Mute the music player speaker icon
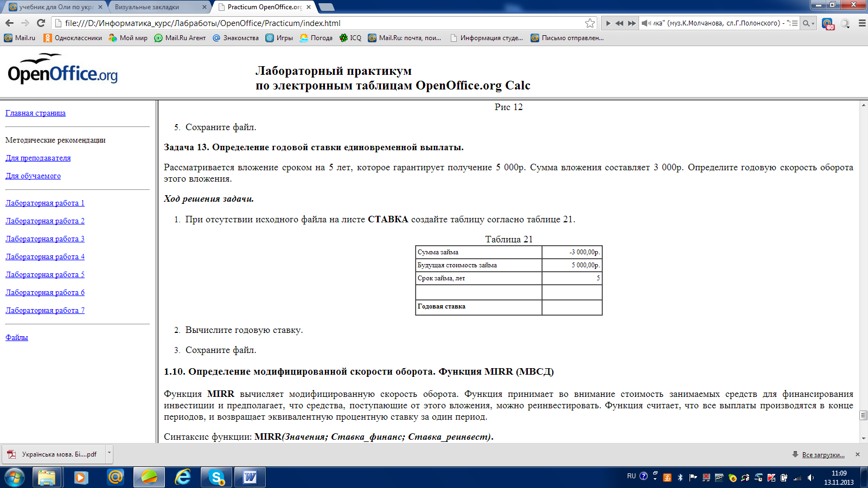The height and width of the screenshot is (488, 868). [x=646, y=23]
